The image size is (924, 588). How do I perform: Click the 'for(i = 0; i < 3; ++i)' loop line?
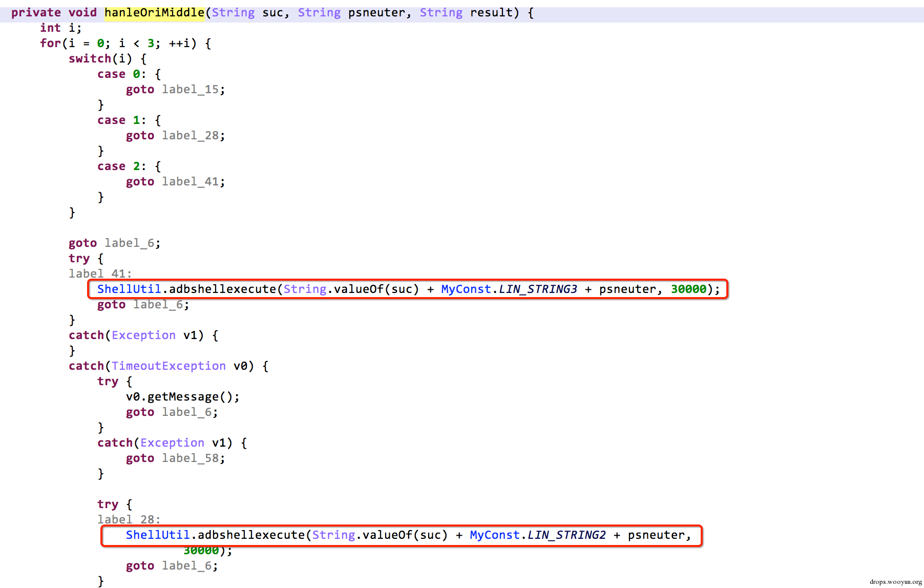[x=125, y=44]
